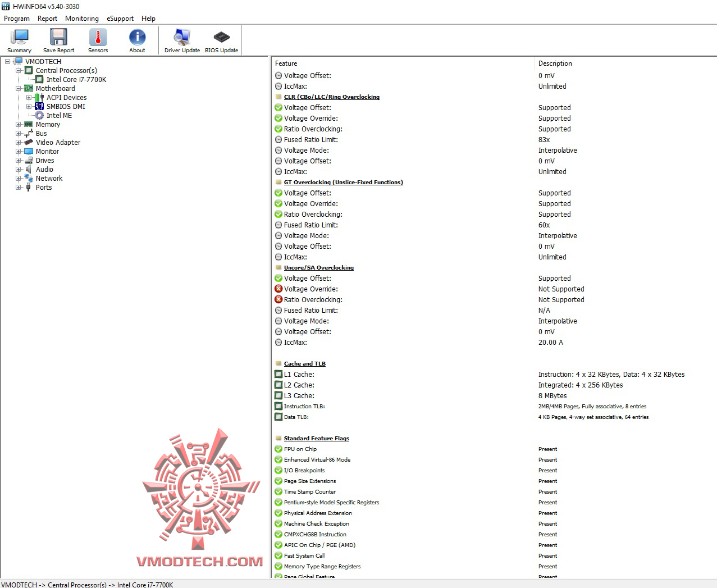This screenshot has height=588, width=717.
Task: Select Intel Core i7-7700K tree item
Action: (x=76, y=80)
